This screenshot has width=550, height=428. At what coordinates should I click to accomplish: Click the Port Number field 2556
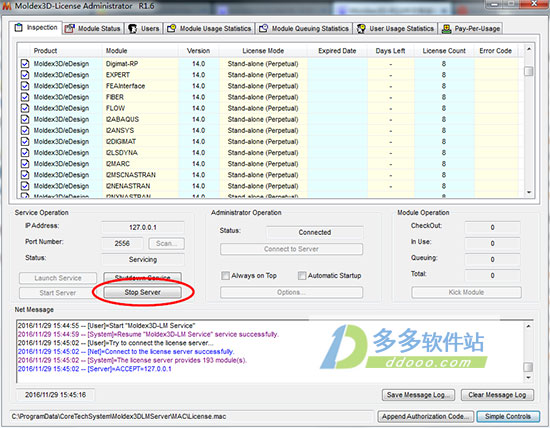click(x=122, y=243)
